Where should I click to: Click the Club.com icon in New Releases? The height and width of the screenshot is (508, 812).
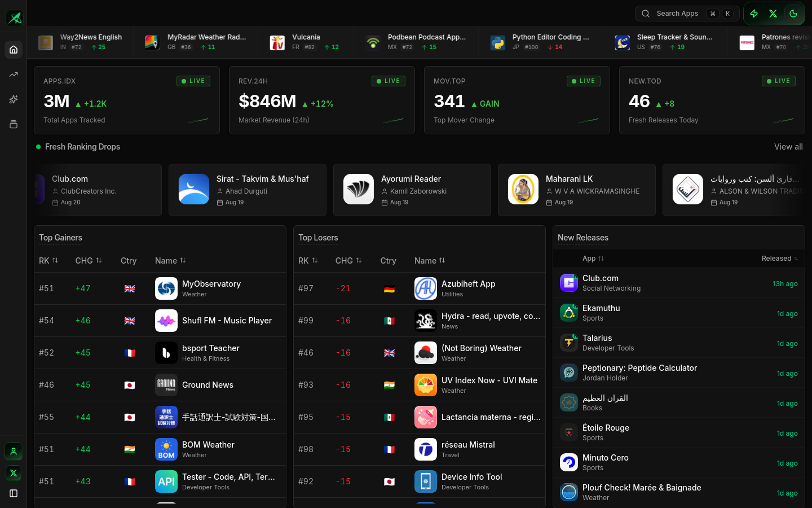pos(569,283)
